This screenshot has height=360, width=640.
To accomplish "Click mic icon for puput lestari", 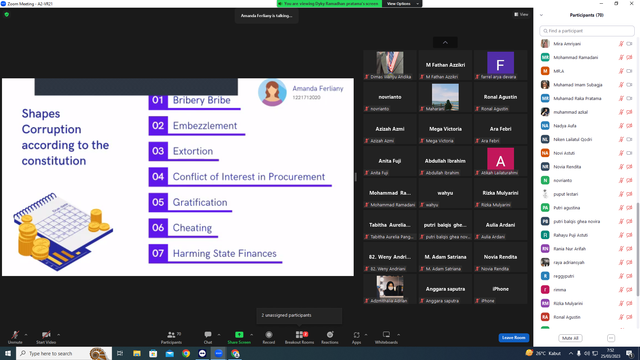I will point(621,194).
